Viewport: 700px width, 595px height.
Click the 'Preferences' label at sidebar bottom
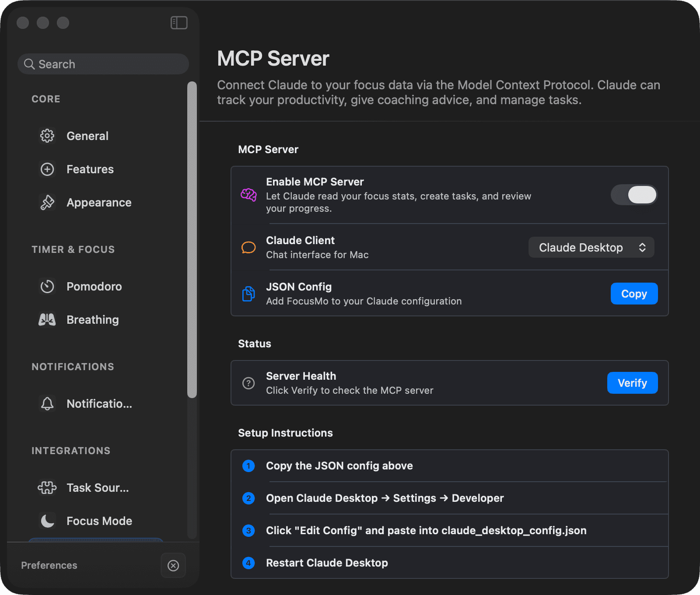click(x=49, y=565)
